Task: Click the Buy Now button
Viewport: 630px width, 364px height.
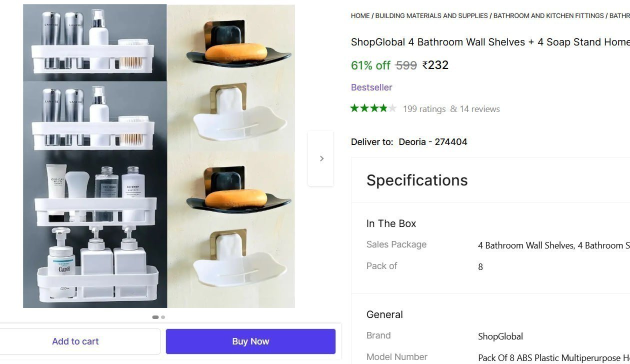Action: click(250, 341)
